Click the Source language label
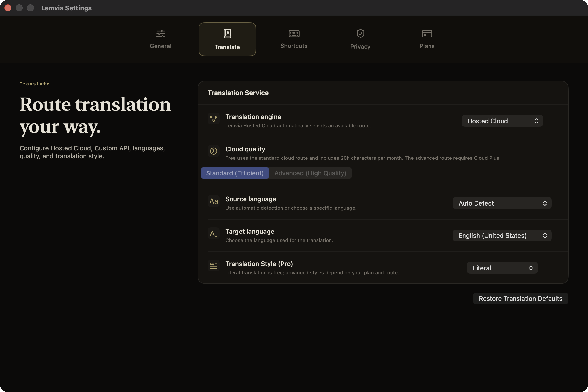This screenshot has width=588, height=392. (251, 199)
